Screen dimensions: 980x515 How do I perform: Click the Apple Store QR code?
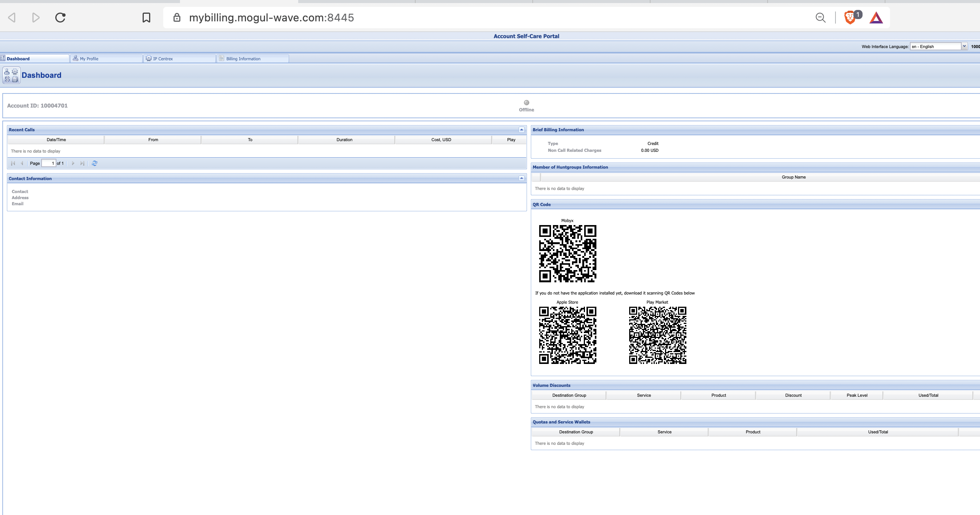tap(567, 335)
